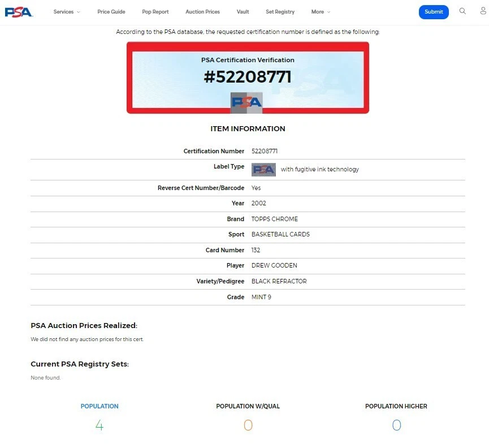Click 'PSA Auction Prices Realized' heading
This screenshot has width=489, height=448.
[x=84, y=325]
